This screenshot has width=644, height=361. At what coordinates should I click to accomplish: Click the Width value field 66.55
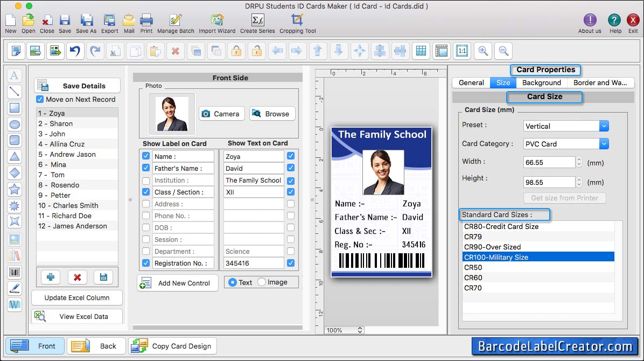click(549, 162)
